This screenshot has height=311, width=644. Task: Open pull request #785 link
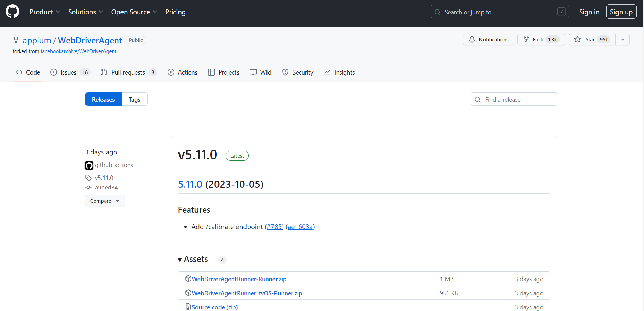[x=274, y=227]
